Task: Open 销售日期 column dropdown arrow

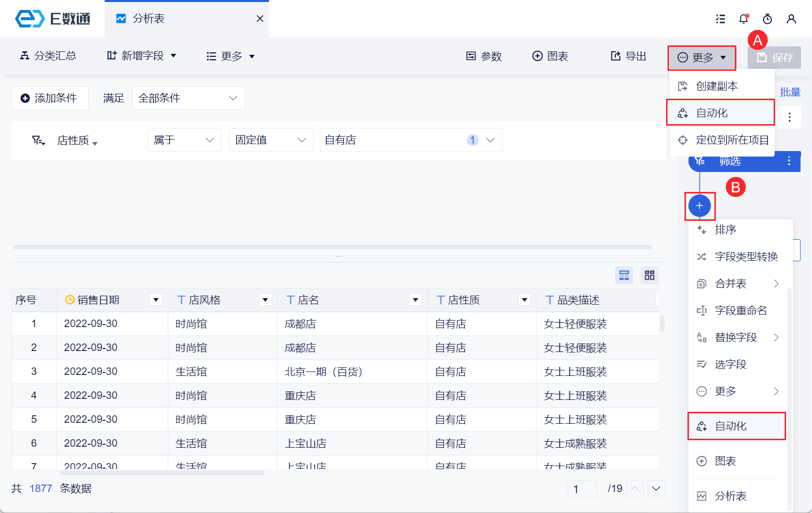Action: 156,300
